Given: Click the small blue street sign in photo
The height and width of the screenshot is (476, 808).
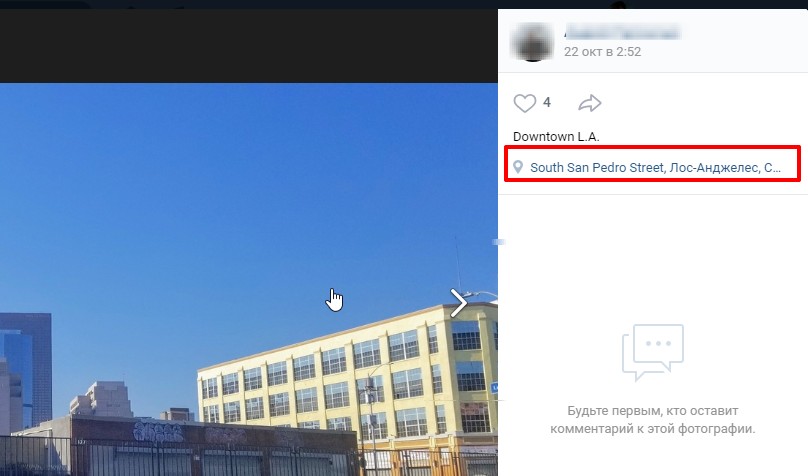Looking at the screenshot, I should [495, 387].
